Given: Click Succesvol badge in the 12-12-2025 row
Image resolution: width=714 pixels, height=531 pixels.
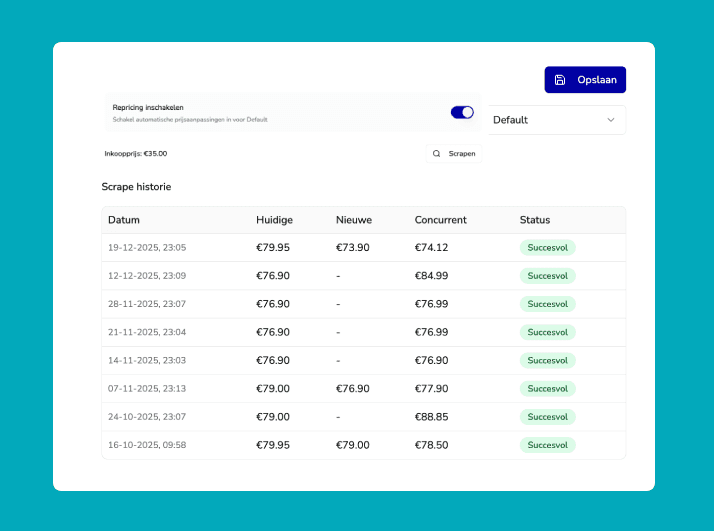Looking at the screenshot, I should pos(547,276).
